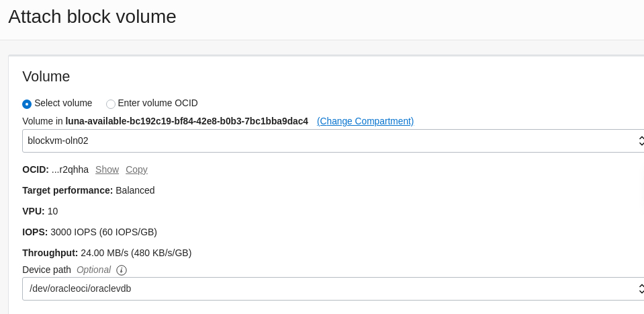644x314 pixels.
Task: Click the italic 'Optional' text
Action: point(93,270)
